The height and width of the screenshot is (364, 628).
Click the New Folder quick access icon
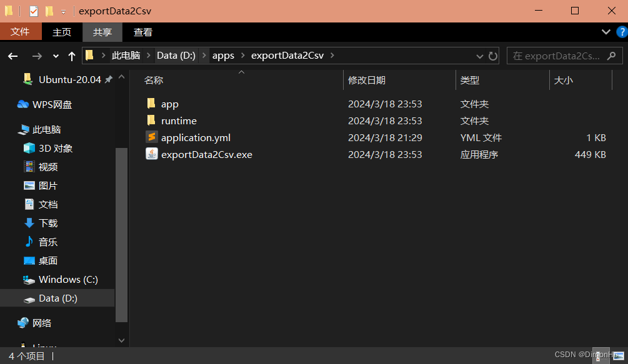(49, 11)
